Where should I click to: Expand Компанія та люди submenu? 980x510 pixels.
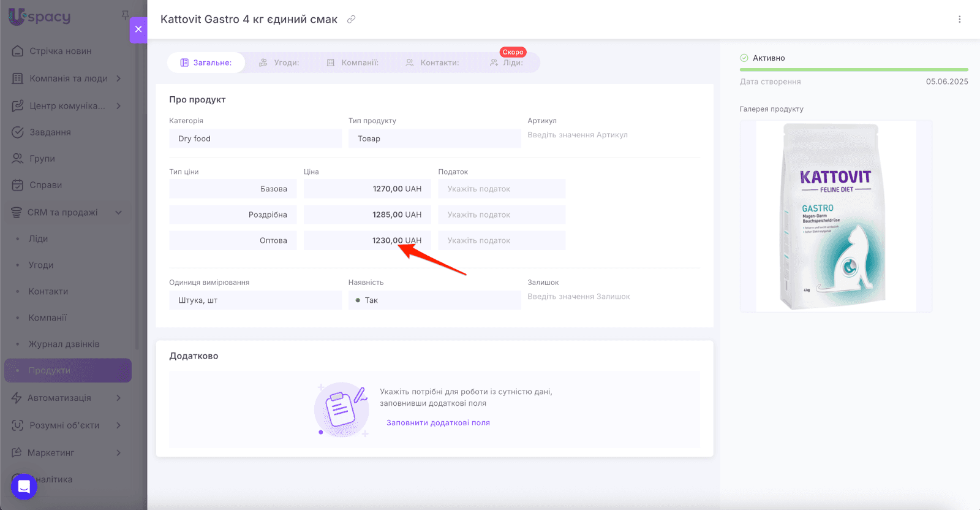click(x=118, y=78)
